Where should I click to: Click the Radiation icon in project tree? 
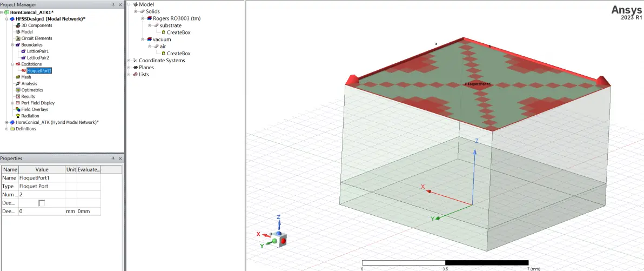(18, 116)
